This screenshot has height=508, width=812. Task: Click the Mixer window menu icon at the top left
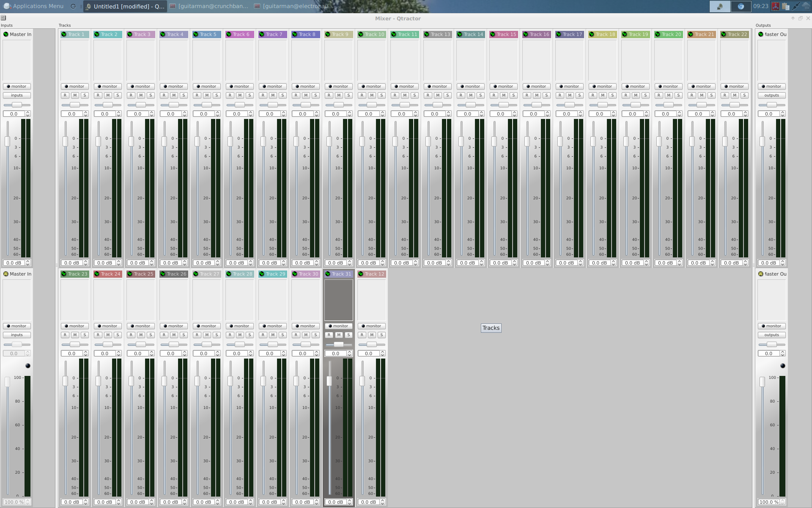tap(3, 18)
